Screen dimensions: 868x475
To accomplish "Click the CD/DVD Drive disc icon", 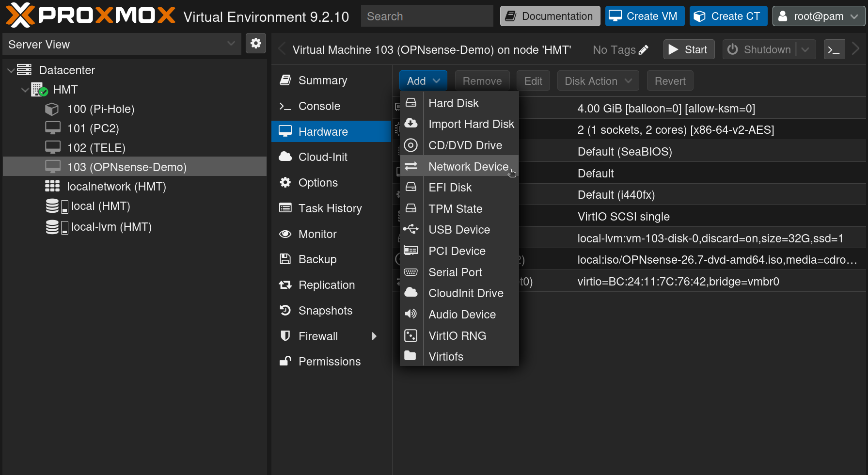I will pyautogui.click(x=411, y=145).
